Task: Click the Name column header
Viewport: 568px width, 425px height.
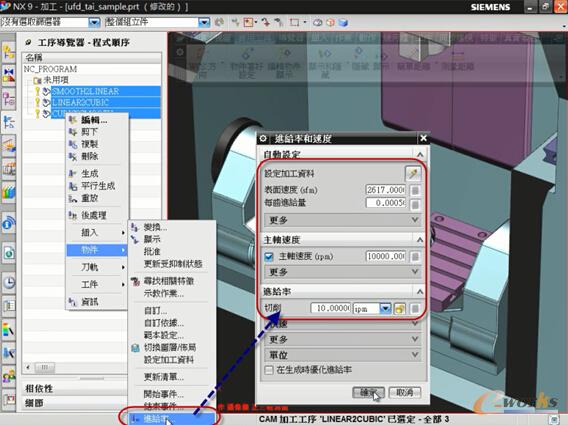Action: (92, 58)
